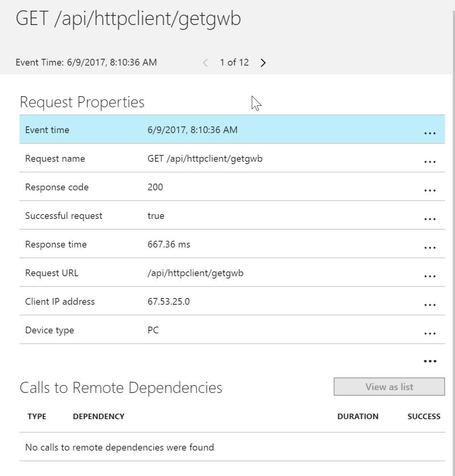Select the Successful request row
455x476 pixels.
click(x=171, y=217)
